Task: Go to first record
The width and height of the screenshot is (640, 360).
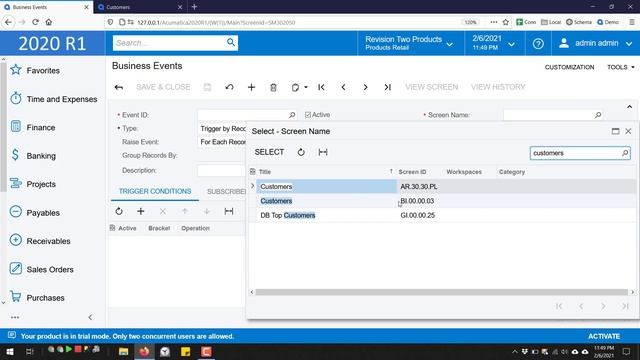Action: click(322, 87)
